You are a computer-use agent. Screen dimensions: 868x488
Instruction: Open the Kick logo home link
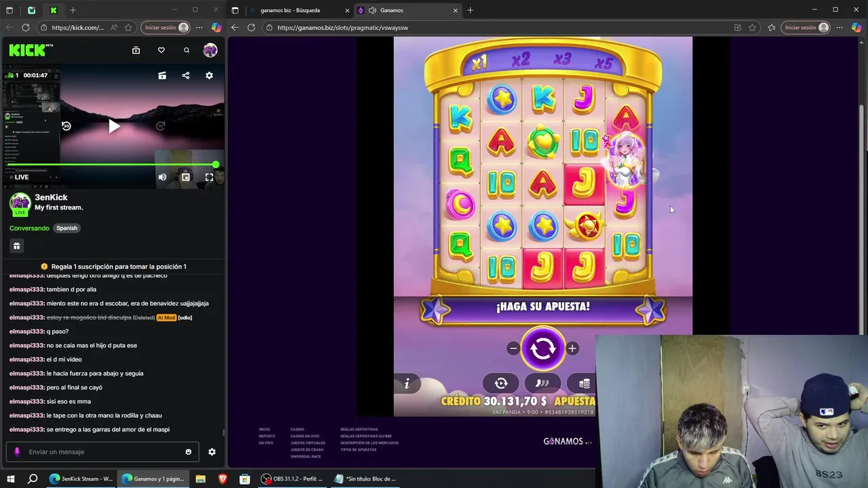pos(31,50)
